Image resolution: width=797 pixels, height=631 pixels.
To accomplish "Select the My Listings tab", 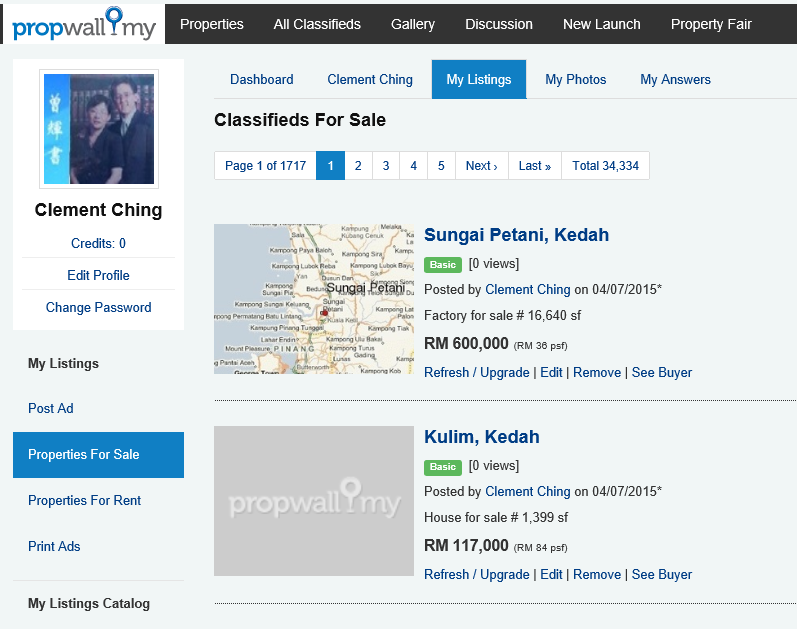I will coord(479,79).
